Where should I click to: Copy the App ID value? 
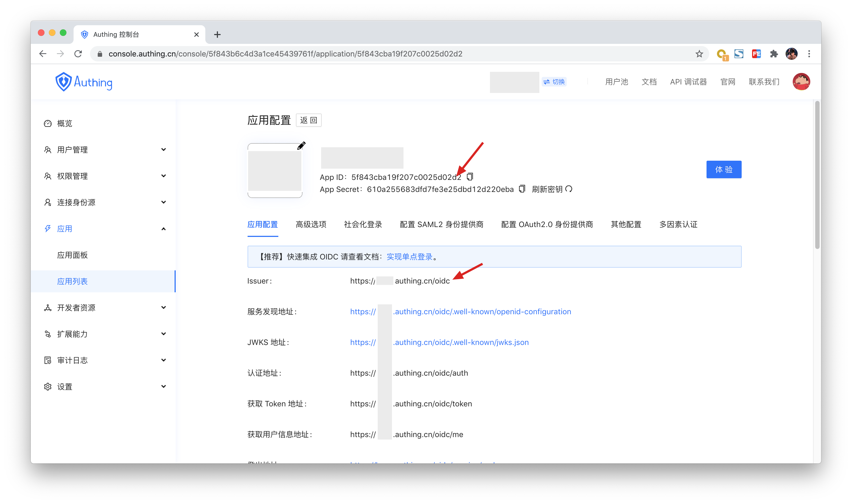point(470,177)
